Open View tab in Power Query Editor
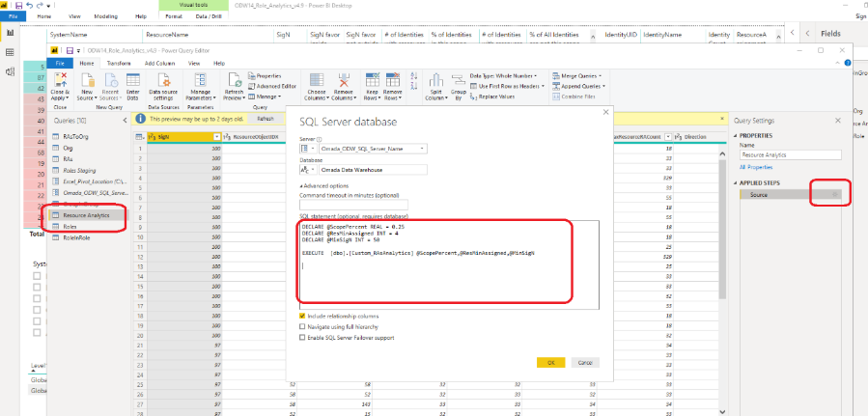This screenshot has height=416, width=868. tap(194, 64)
